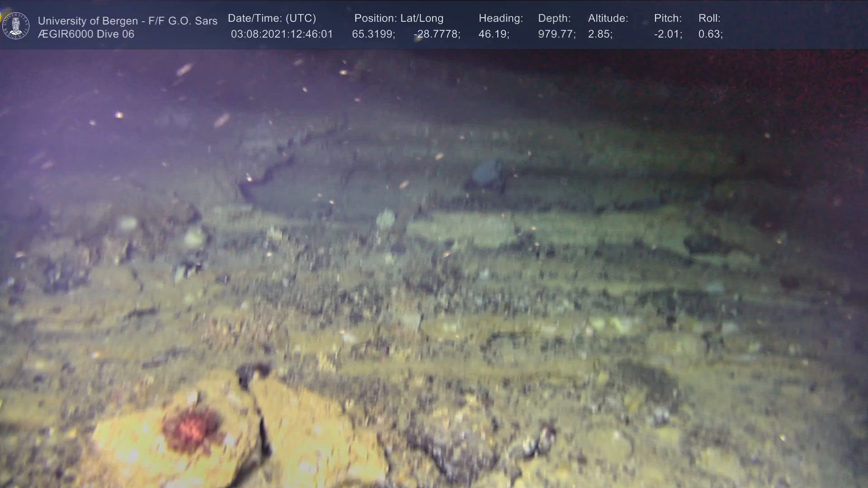Click the 'Pitch:' label
868x488 pixels.
click(667, 19)
